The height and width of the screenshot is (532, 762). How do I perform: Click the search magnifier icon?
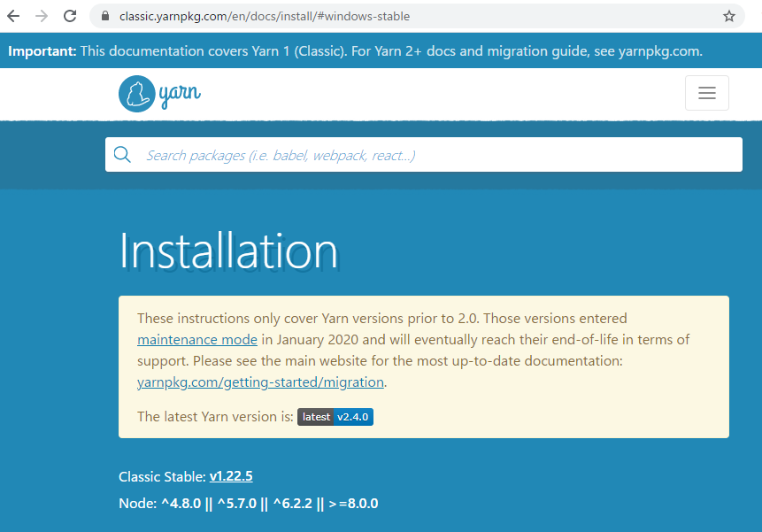[122, 155]
